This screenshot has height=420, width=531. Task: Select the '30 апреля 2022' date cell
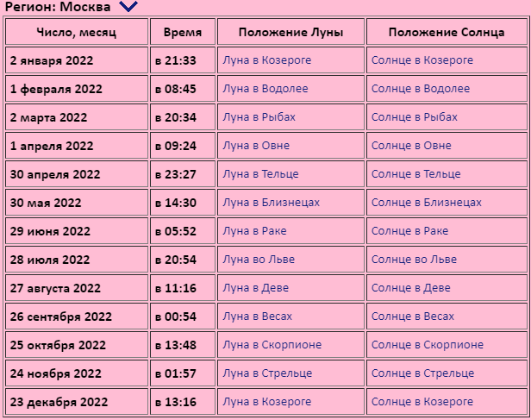55,174
